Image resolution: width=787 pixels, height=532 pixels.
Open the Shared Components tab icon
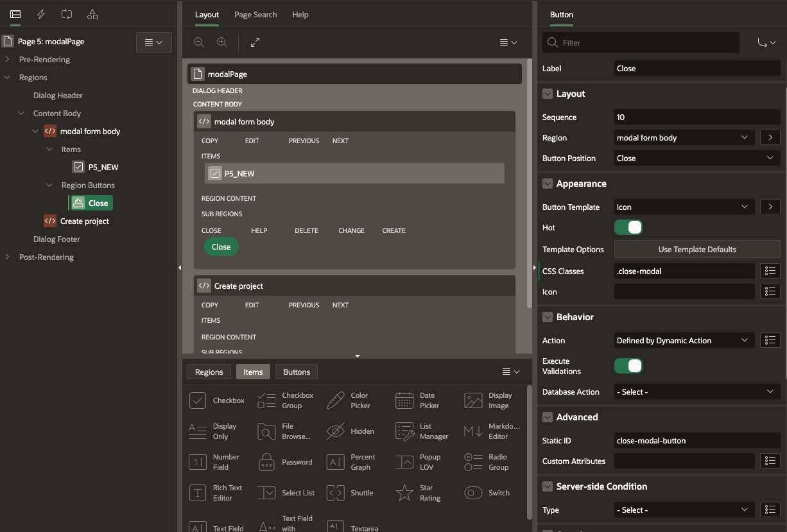(x=92, y=14)
